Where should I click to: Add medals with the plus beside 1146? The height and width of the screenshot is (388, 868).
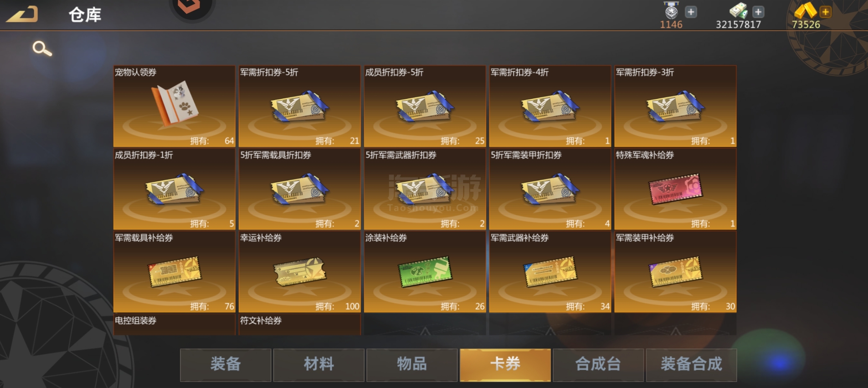691,12
